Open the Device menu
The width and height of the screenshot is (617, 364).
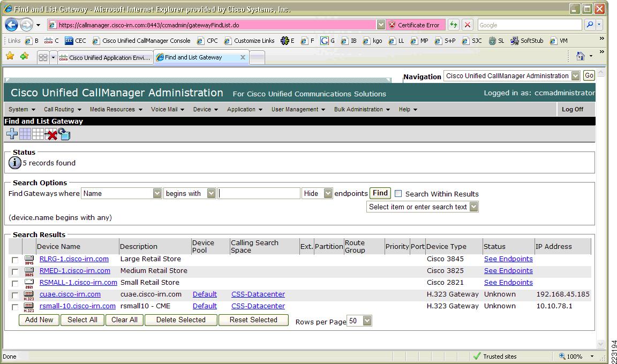[x=206, y=109]
